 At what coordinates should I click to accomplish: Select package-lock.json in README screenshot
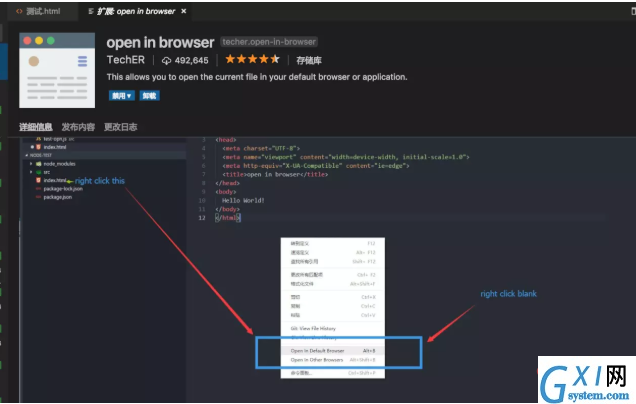point(63,189)
